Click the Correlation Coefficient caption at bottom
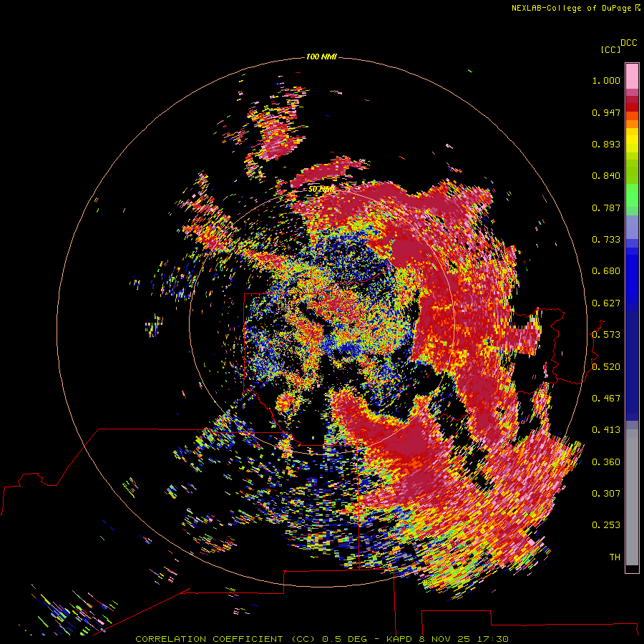 pyautogui.click(x=322, y=639)
